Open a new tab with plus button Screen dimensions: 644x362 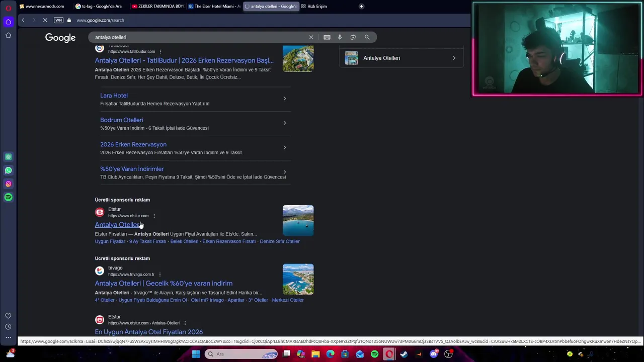361,6
